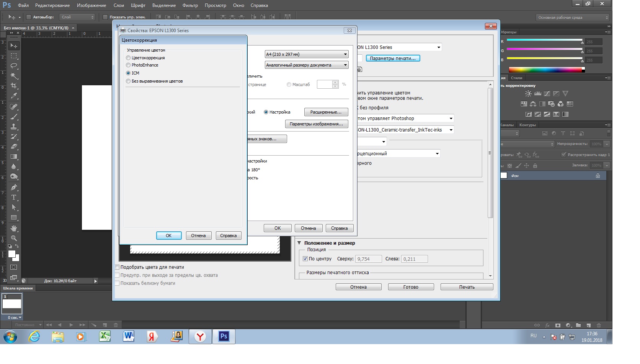Click the timeline frame 1 thumbnail

(x=12, y=304)
